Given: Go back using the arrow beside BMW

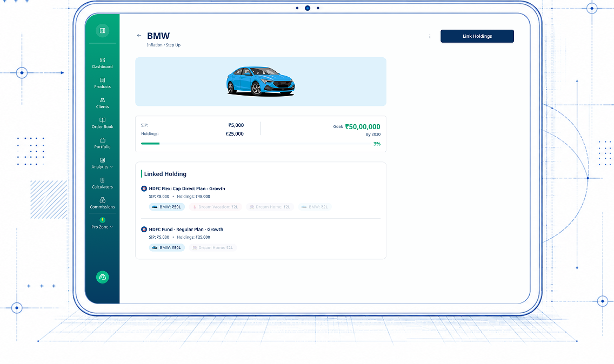Looking at the screenshot, I should (x=139, y=36).
